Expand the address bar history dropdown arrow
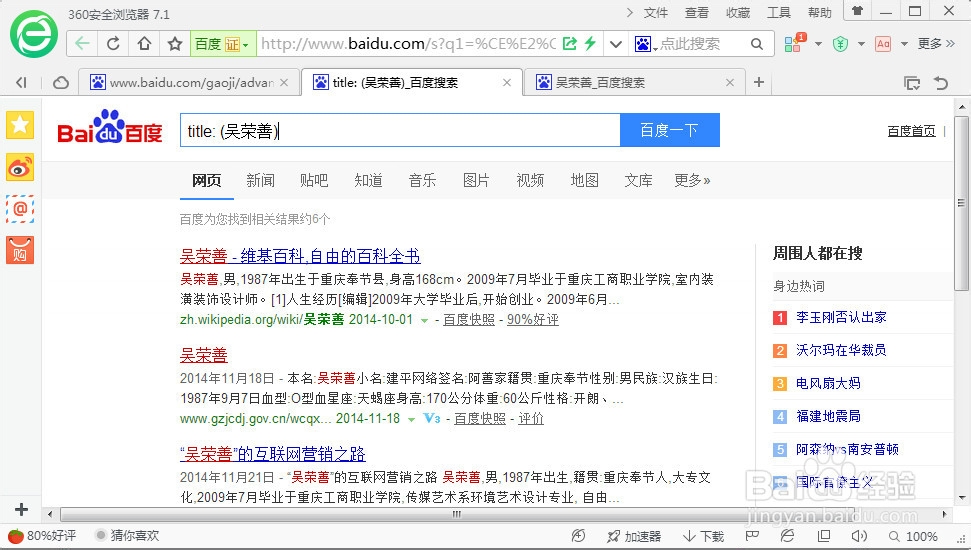Viewport: 971px width, 550px height. [x=616, y=44]
